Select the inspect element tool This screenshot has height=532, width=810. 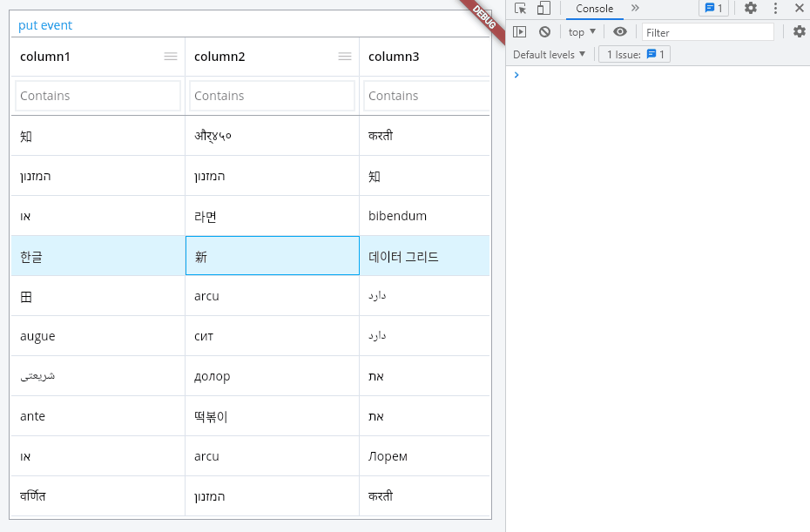(519, 9)
